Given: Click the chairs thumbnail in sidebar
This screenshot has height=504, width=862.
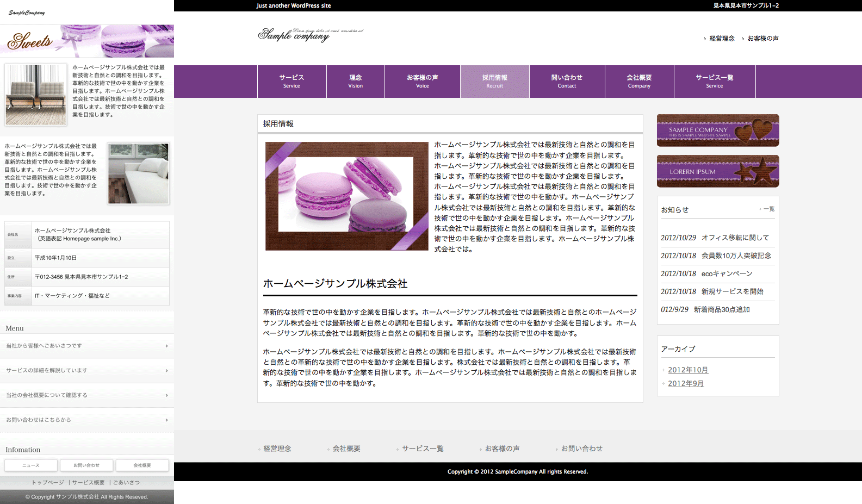Looking at the screenshot, I should 36,95.
